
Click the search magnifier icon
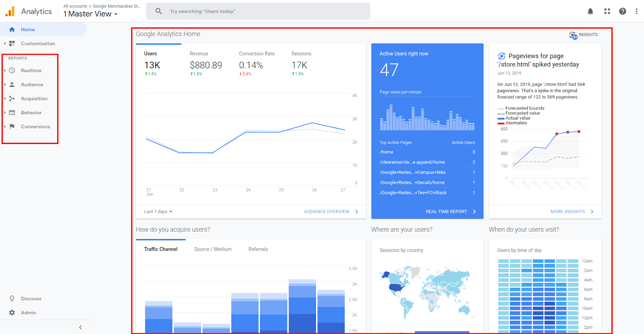[159, 11]
